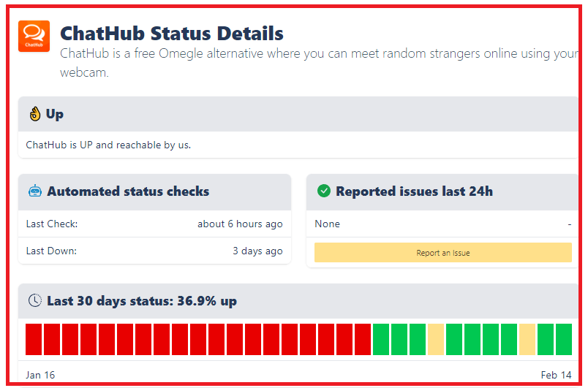Screen dimensions: 588x388
Task: Click the Reported issues last 24h heading
Action: [415, 191]
